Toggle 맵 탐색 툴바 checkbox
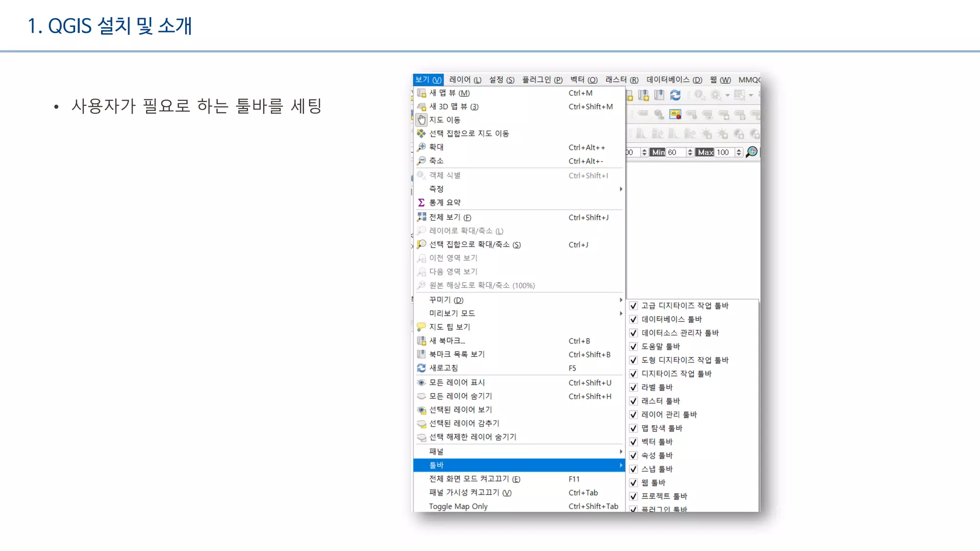The width and height of the screenshot is (980, 551). pyautogui.click(x=634, y=428)
